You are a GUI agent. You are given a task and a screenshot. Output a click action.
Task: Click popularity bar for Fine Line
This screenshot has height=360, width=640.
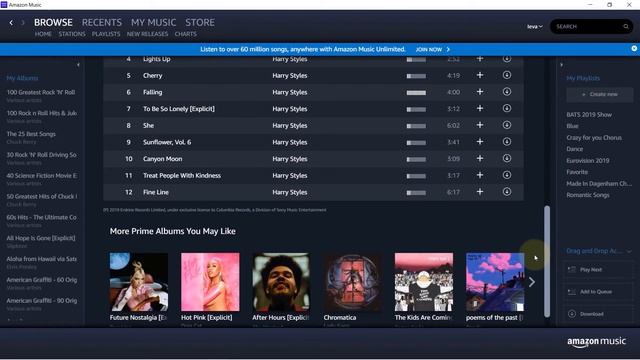(416, 193)
